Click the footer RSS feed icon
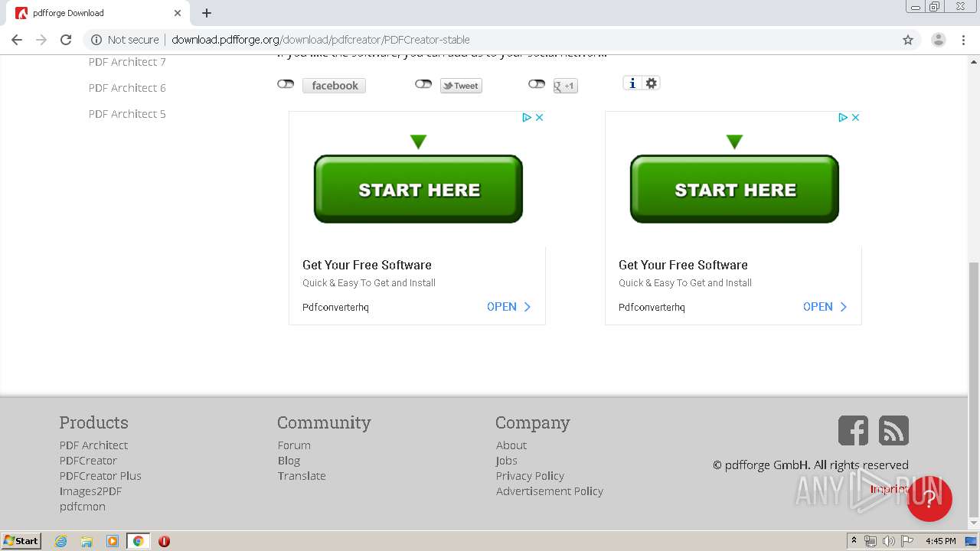This screenshot has height=551, width=980. pos(893,430)
